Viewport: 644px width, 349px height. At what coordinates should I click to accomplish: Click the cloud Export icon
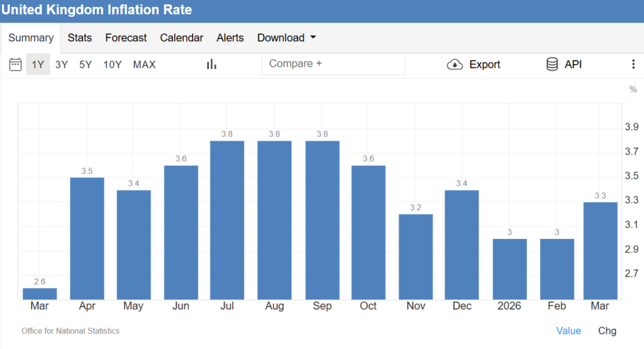pyautogui.click(x=455, y=64)
